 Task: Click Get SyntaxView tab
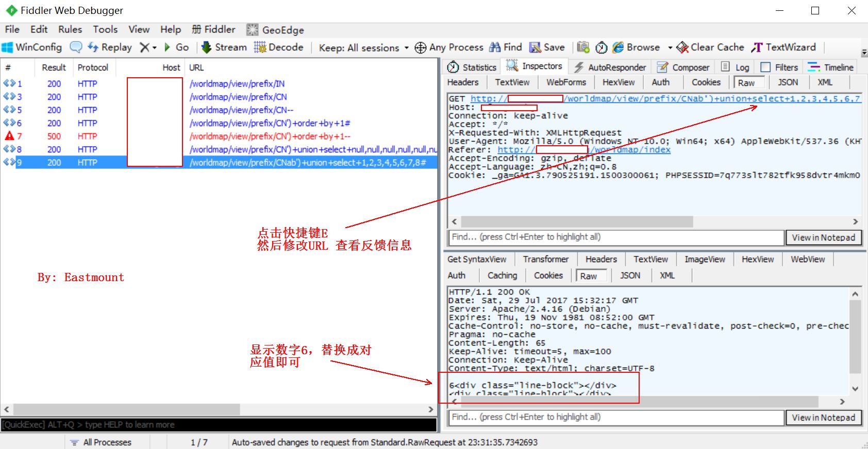(477, 260)
